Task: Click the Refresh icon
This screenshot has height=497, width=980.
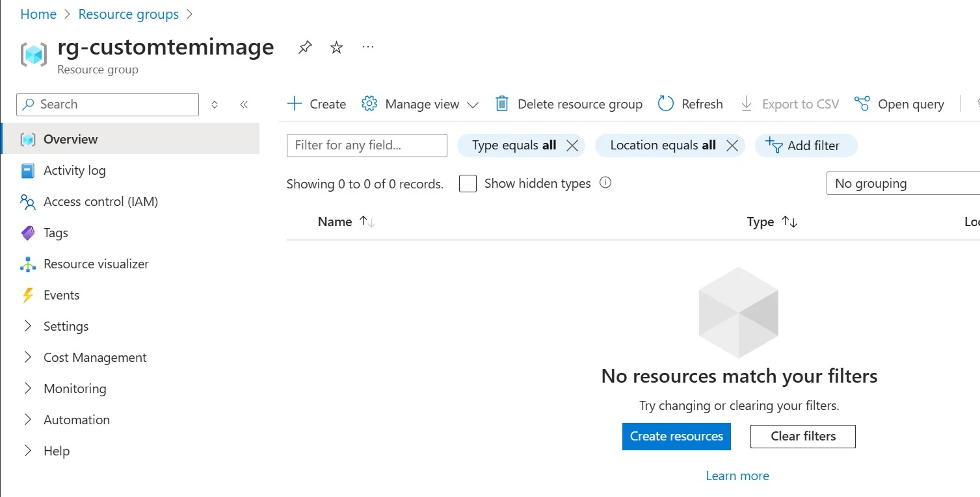Action: click(665, 104)
